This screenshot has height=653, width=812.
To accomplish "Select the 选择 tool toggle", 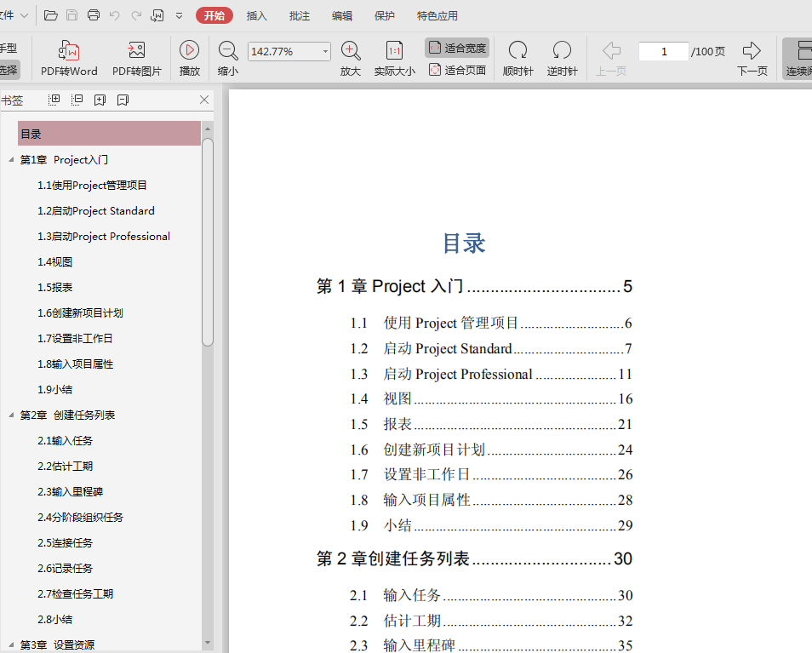I will point(9,70).
